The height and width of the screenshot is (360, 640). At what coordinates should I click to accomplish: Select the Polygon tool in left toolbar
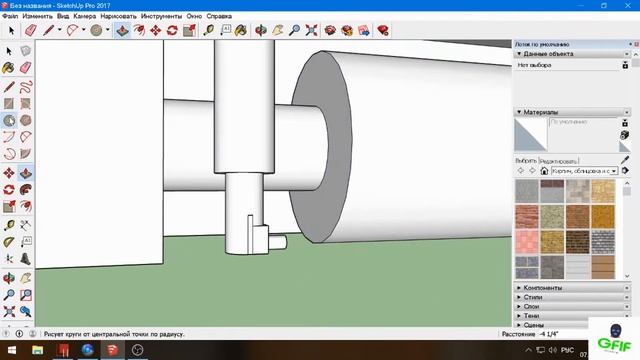25,120
